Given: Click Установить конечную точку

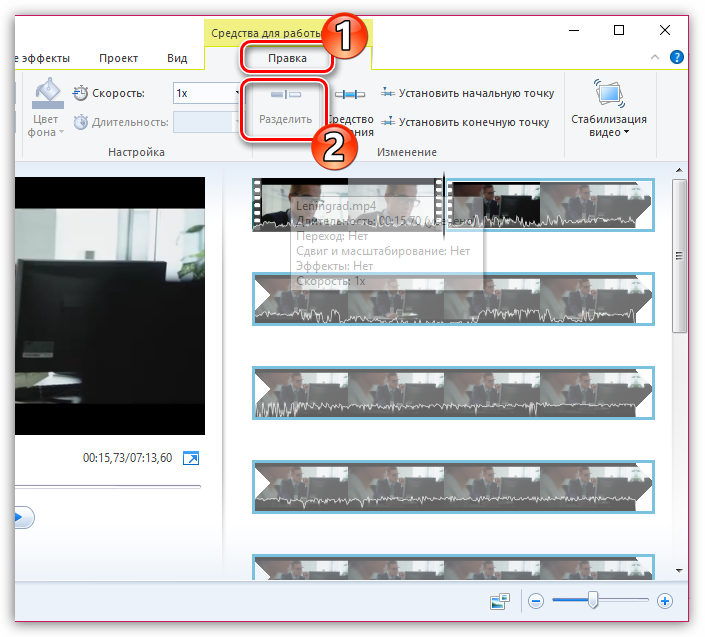Looking at the screenshot, I should point(465,122).
